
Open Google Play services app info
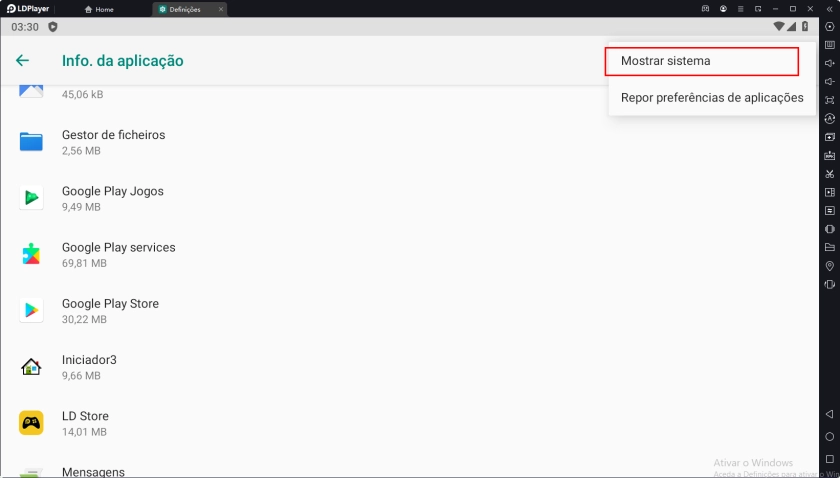(409, 255)
